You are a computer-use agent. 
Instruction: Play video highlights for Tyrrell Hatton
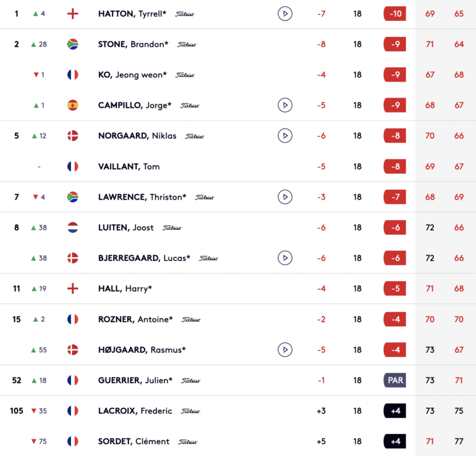coord(285,14)
